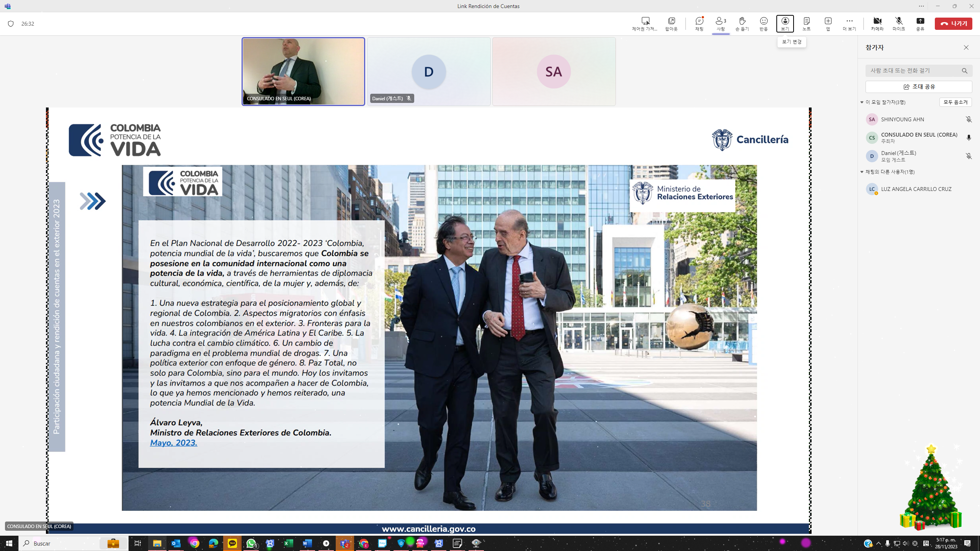Click Daniel (게스트) participant tile
Screen dimensions: 980x551
click(429, 72)
